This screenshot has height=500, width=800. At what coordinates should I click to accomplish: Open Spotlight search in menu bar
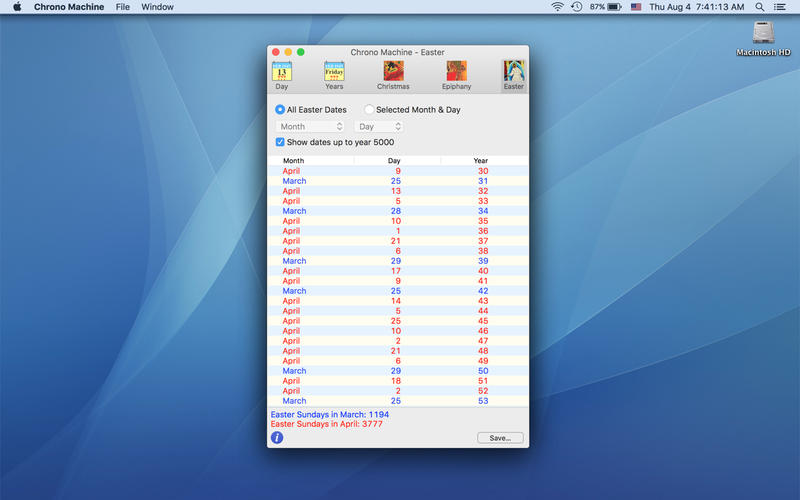[759, 7]
